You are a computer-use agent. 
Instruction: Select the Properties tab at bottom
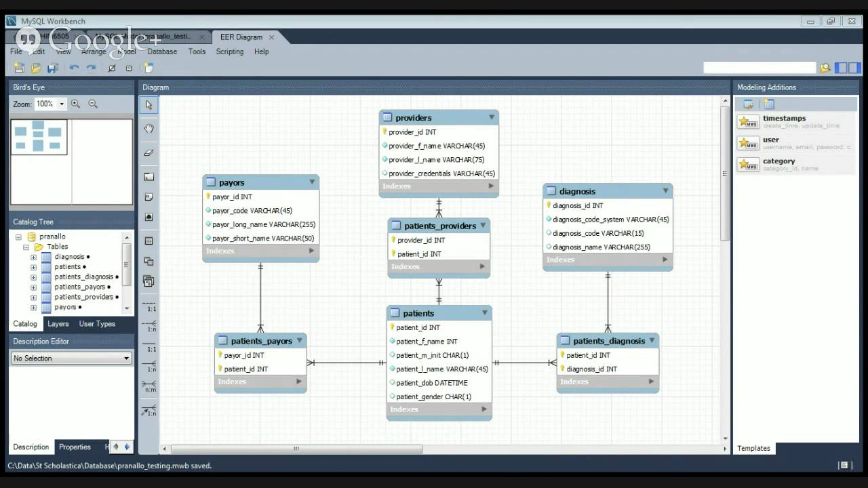(x=75, y=447)
